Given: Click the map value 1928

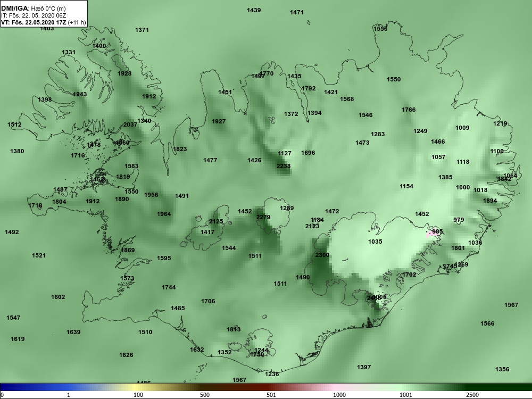Looking at the screenshot, I should point(124,73).
